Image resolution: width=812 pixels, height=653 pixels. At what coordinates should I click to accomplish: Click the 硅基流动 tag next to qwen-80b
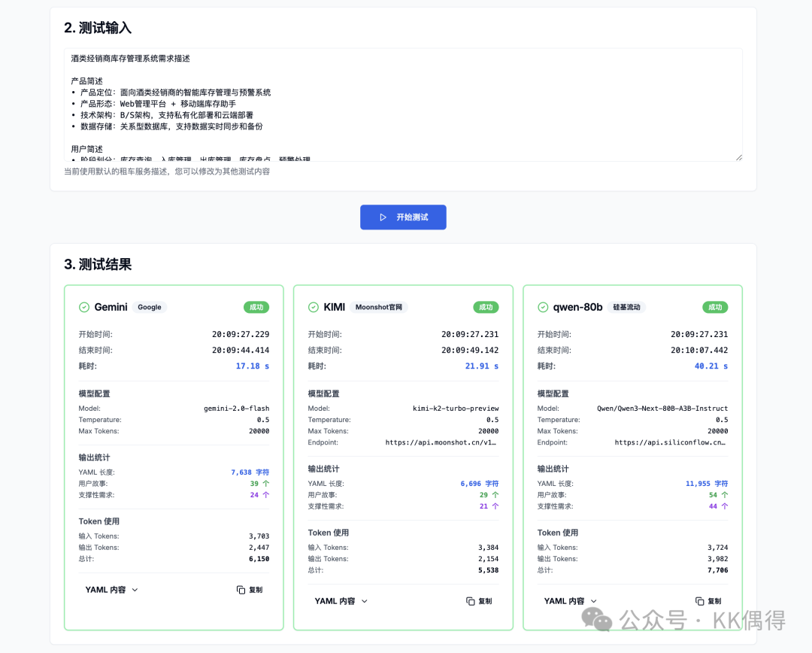pos(626,307)
